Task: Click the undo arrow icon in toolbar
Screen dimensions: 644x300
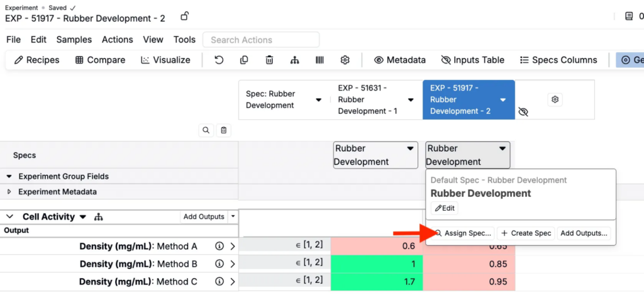Action: click(219, 60)
